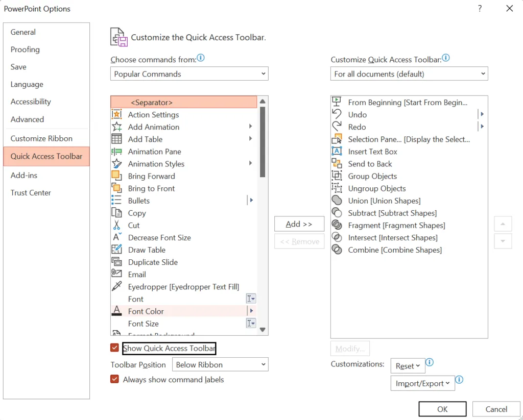This screenshot has width=523, height=420.
Task: Open the For all documents dropdown
Action: coord(409,73)
